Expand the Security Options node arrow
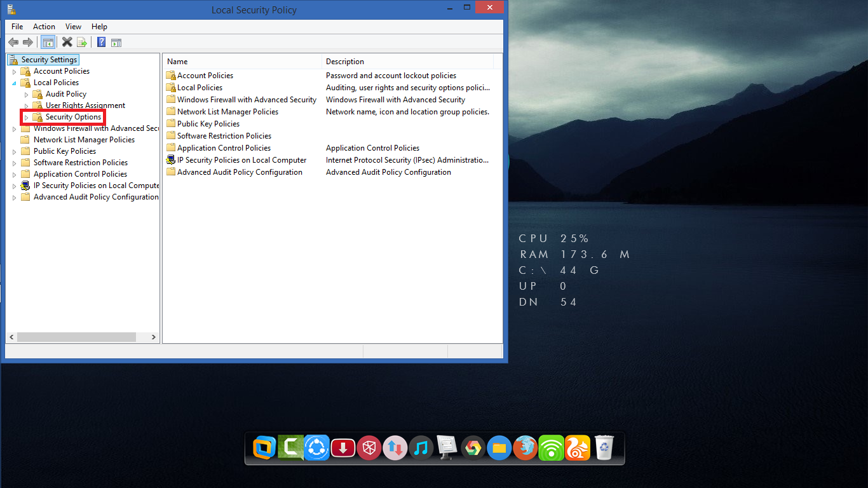868x488 pixels. [27, 118]
